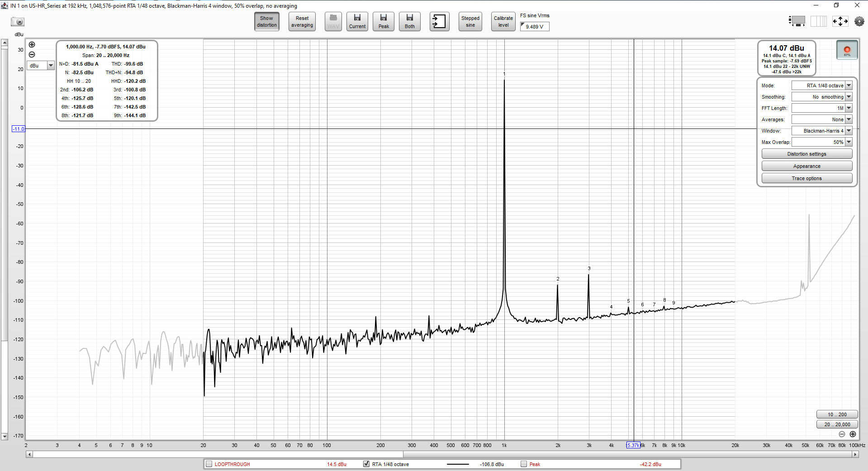Click 2nd harmonic -106.2 dB value

point(82,90)
